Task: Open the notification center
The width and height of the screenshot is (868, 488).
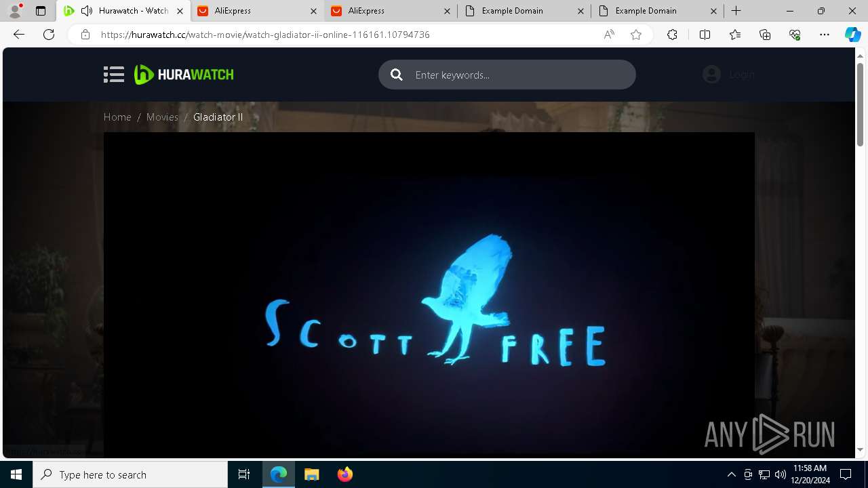Action: tap(846, 474)
